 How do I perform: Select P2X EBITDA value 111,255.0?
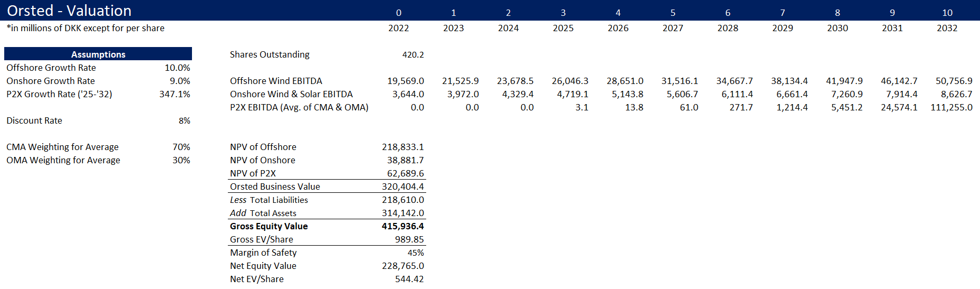pyautogui.click(x=952, y=107)
